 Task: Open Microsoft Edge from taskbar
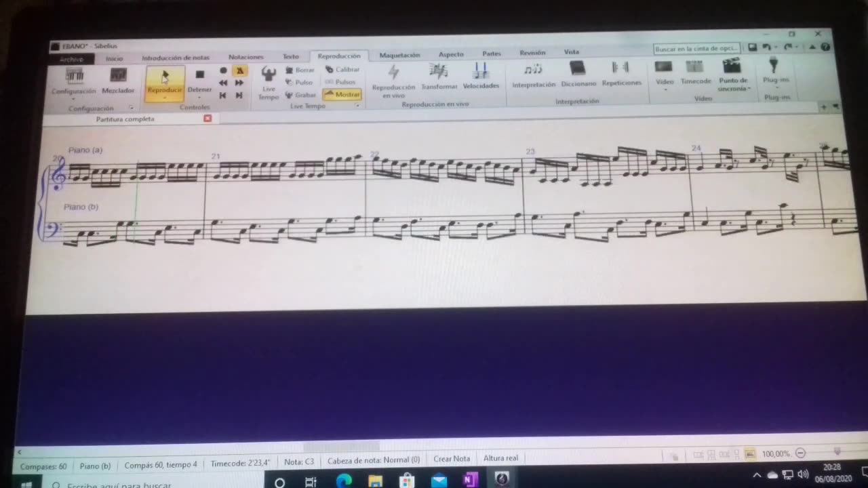[x=344, y=481]
